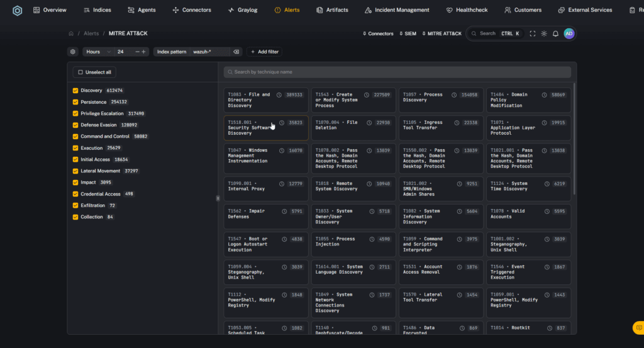Click the Add filter button
Viewport: 644px width, 348px height.
[x=264, y=52]
